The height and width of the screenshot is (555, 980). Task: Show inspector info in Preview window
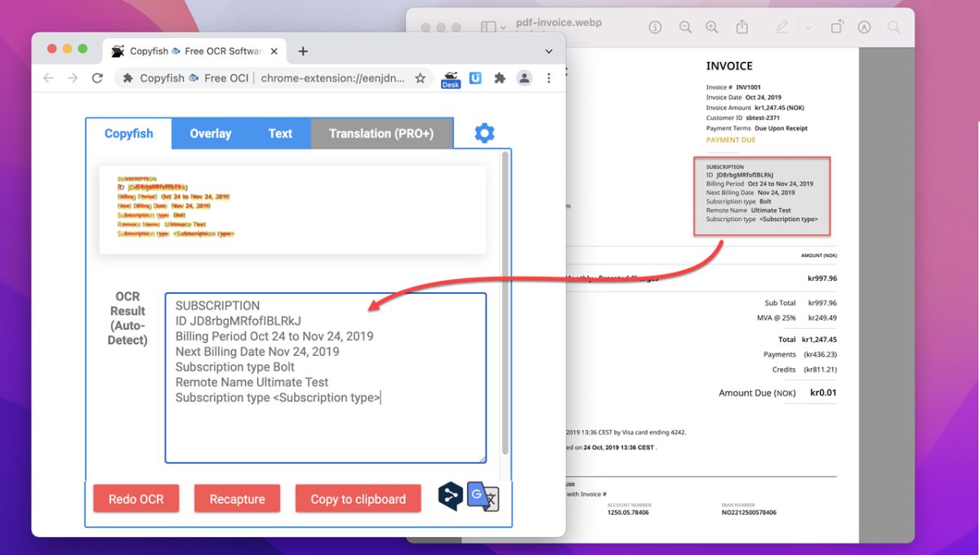[655, 28]
